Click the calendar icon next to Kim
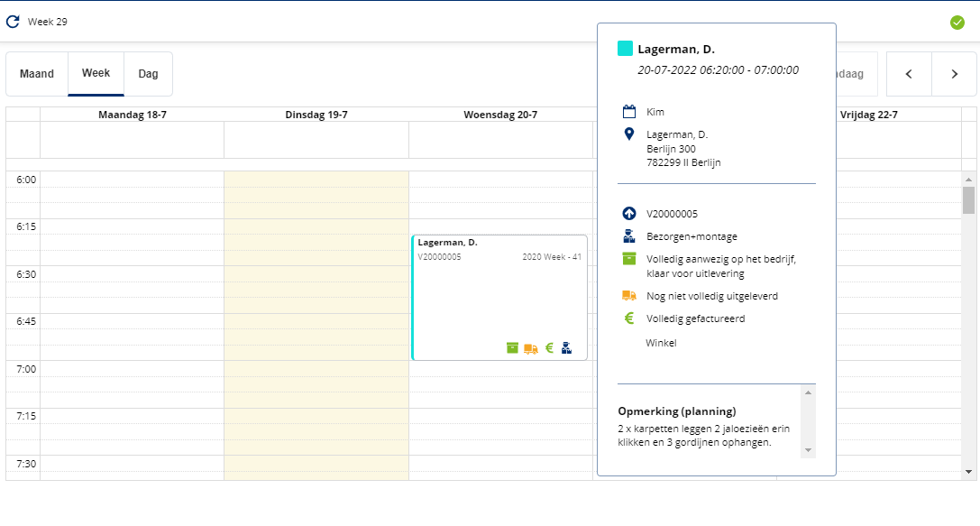Screen dimensions: 980x526 (x=629, y=112)
